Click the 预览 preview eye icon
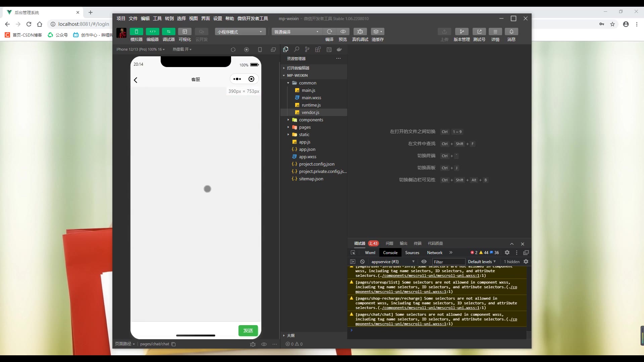The width and height of the screenshot is (644, 362). (x=343, y=32)
